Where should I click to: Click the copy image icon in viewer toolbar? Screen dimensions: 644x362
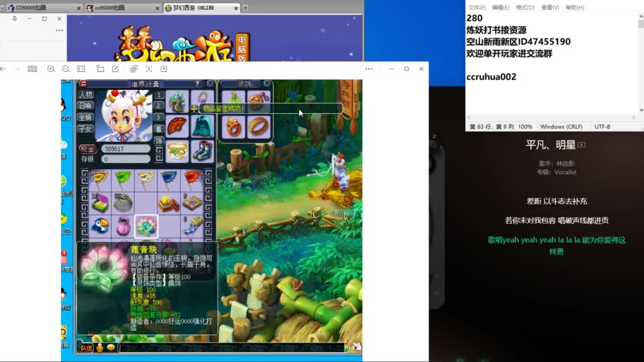[x=134, y=69]
